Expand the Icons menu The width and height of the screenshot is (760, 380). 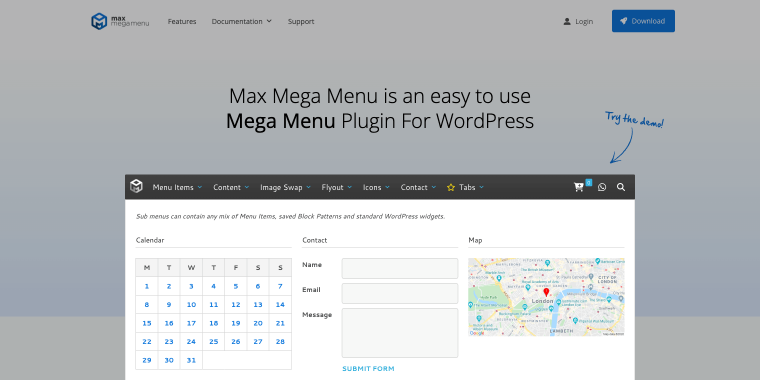click(x=377, y=187)
